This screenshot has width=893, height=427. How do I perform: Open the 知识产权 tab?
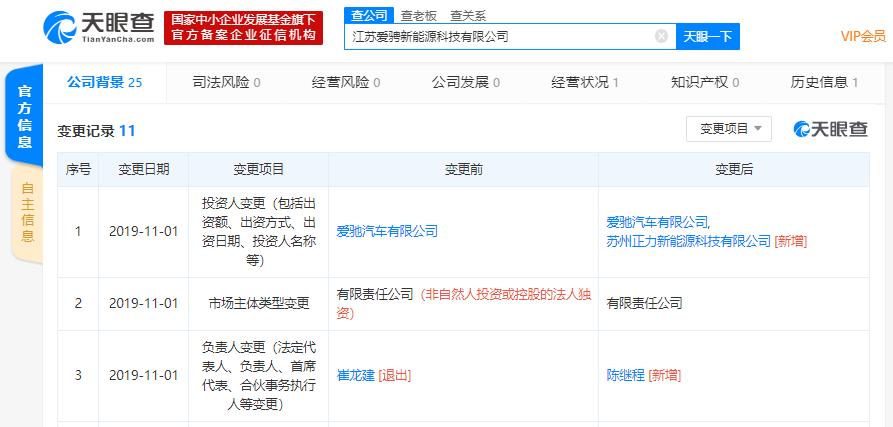click(704, 83)
